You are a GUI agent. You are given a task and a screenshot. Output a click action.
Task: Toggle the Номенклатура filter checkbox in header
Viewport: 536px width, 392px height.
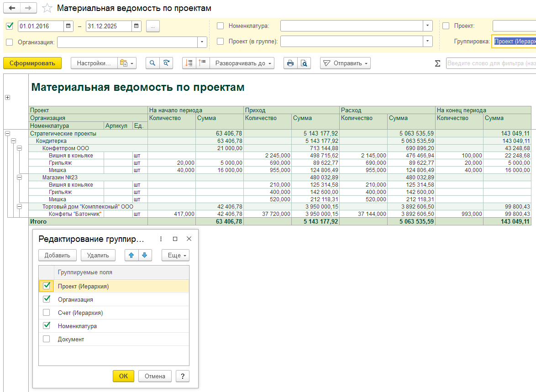click(x=220, y=26)
